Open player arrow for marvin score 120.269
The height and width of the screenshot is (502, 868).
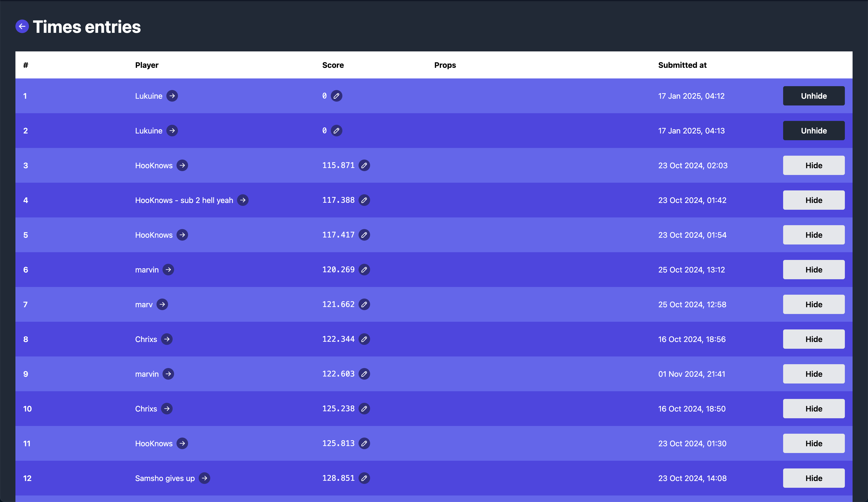169,270
